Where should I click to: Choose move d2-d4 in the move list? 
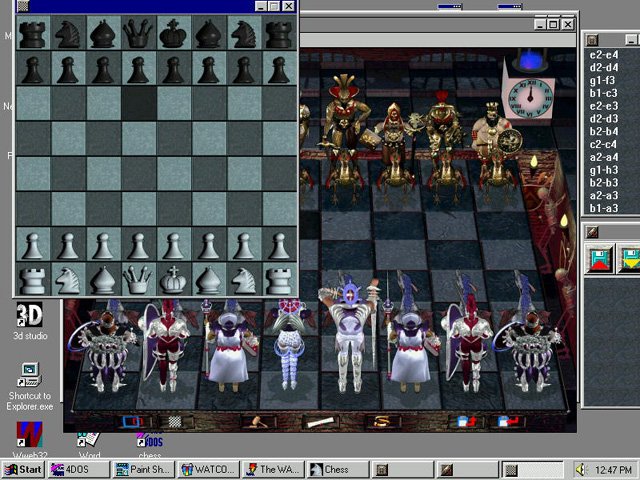point(603,67)
